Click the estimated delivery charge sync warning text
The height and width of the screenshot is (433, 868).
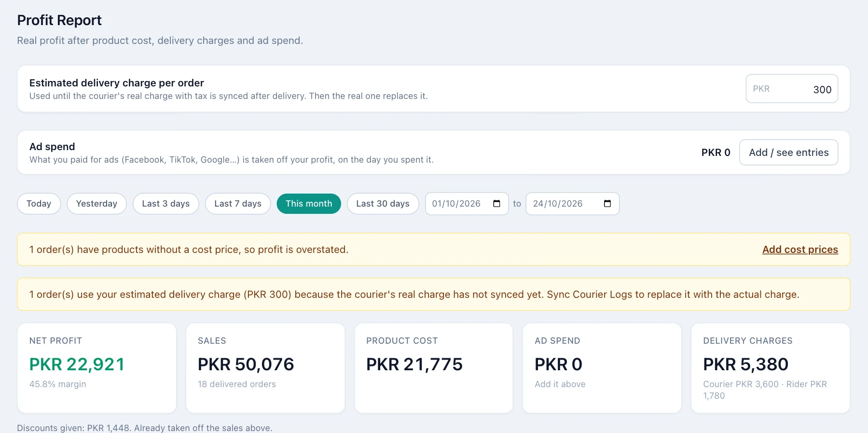[414, 294]
